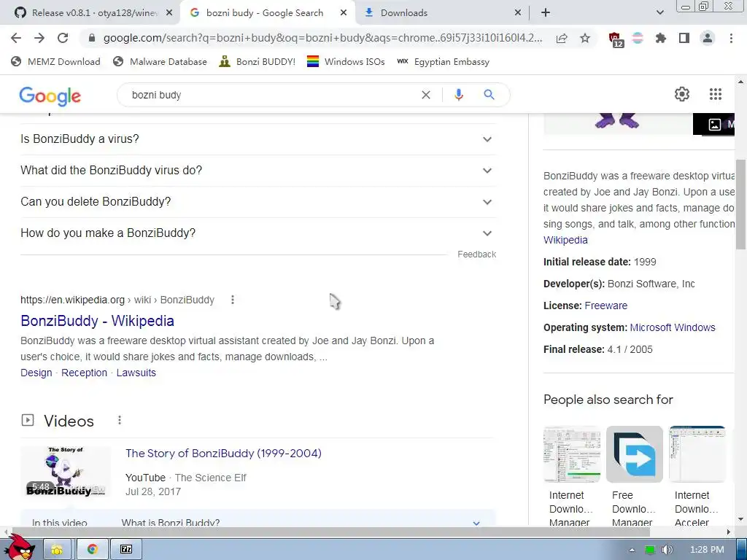
Task: Open the Reception sitelink
Action: pyautogui.click(x=85, y=373)
